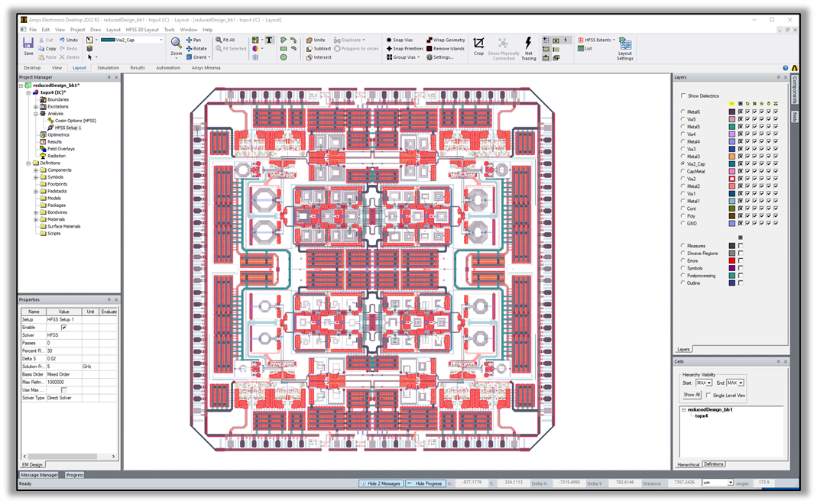Screen dimensions: 817x504
Task: Click the Unite boolean operation icon
Action: (309, 40)
